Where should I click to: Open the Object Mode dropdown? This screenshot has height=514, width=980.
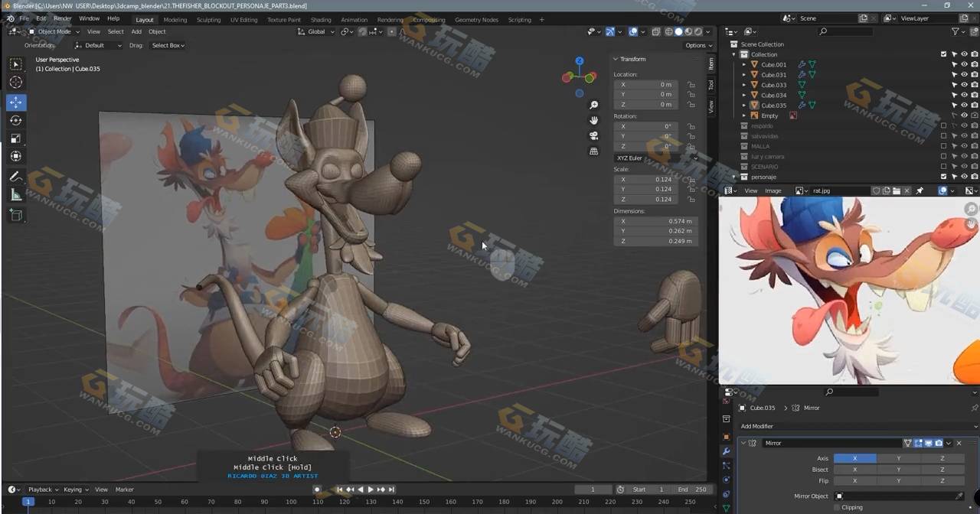54,31
